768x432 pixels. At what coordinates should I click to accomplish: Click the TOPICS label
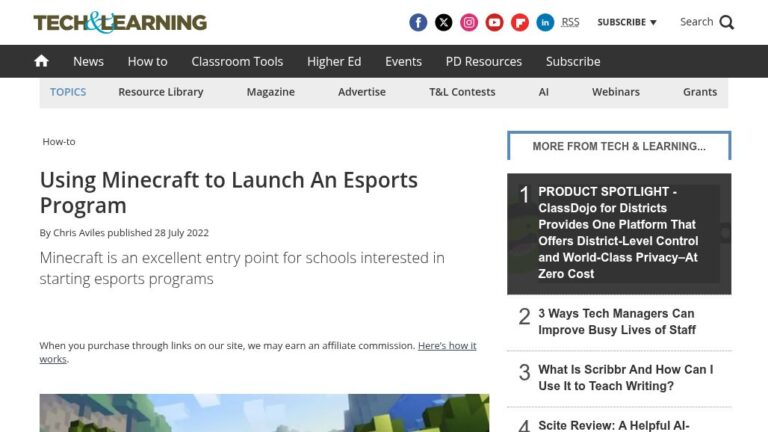tap(68, 92)
